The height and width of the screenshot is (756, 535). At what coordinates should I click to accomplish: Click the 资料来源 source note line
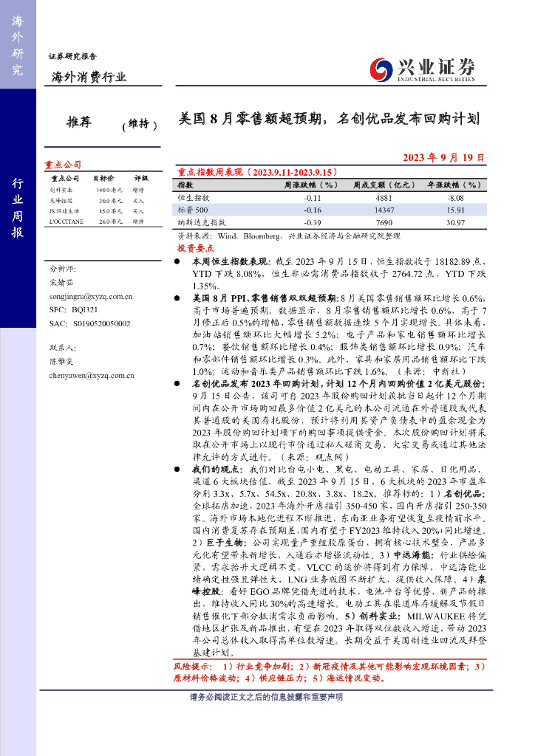click(289, 236)
